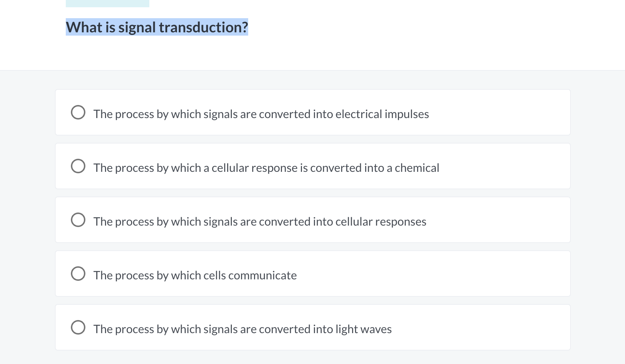The width and height of the screenshot is (625, 364).
Task: Click the second answer option card
Action: tap(312, 166)
